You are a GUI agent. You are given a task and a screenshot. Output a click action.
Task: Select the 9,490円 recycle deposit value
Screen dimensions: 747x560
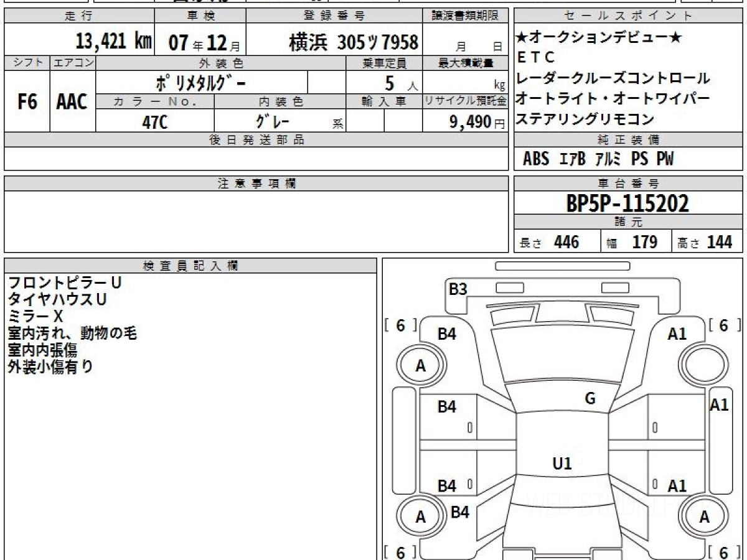[477, 123]
